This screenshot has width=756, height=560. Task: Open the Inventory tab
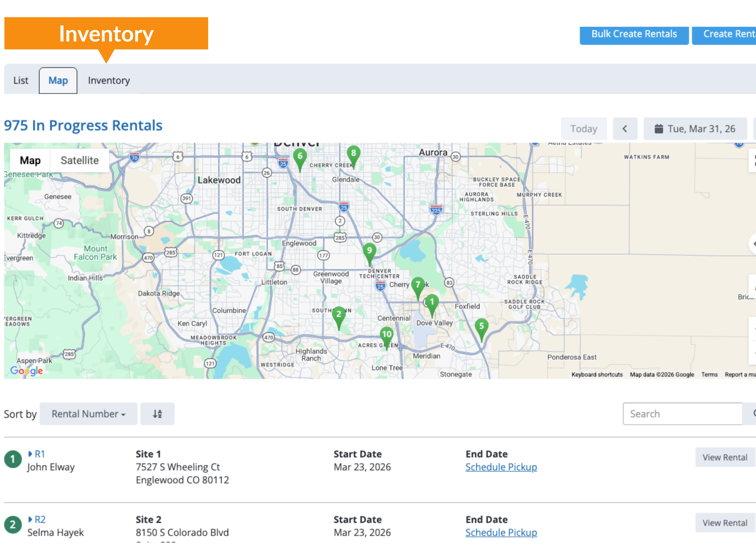[109, 80]
